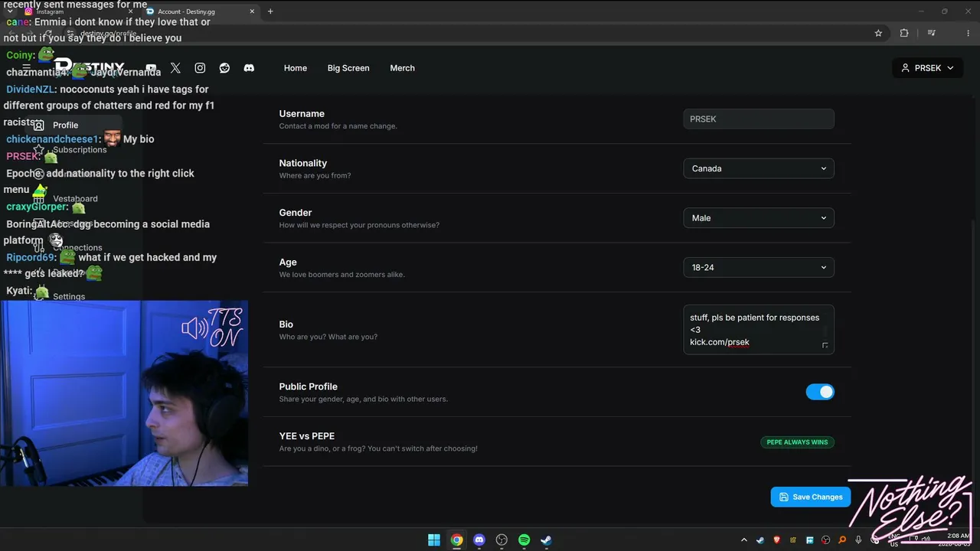The image size is (980, 551).
Task: Click the 'YEE vs PEPE' heading
Action: 307,436
